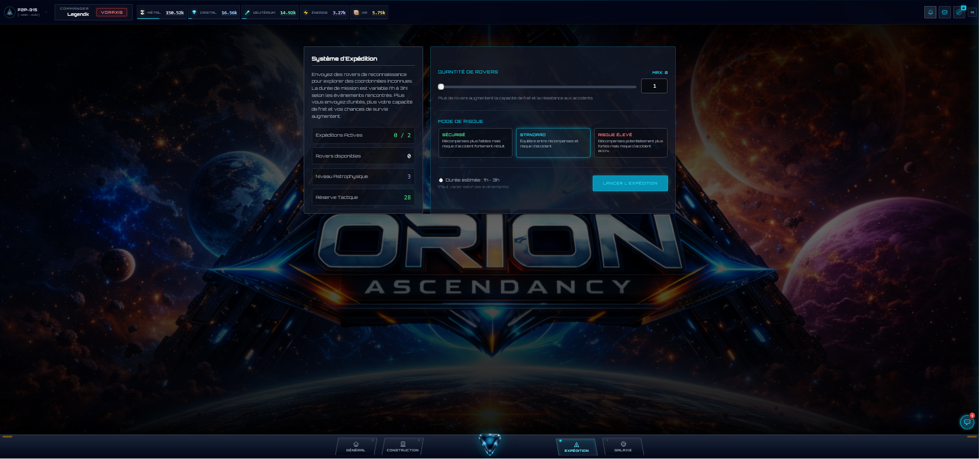980x459 pixels.
Task: Click the central triangular menu emblem
Action: [489, 444]
